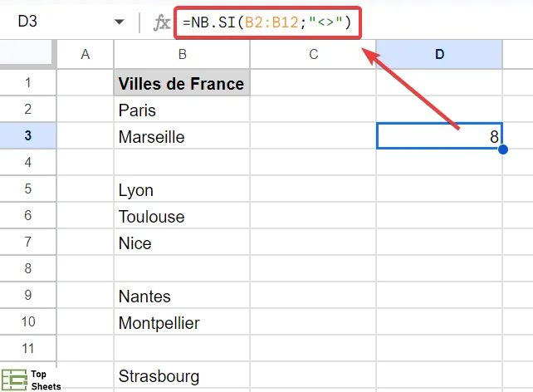Select the cell containing Marseille

click(x=182, y=136)
